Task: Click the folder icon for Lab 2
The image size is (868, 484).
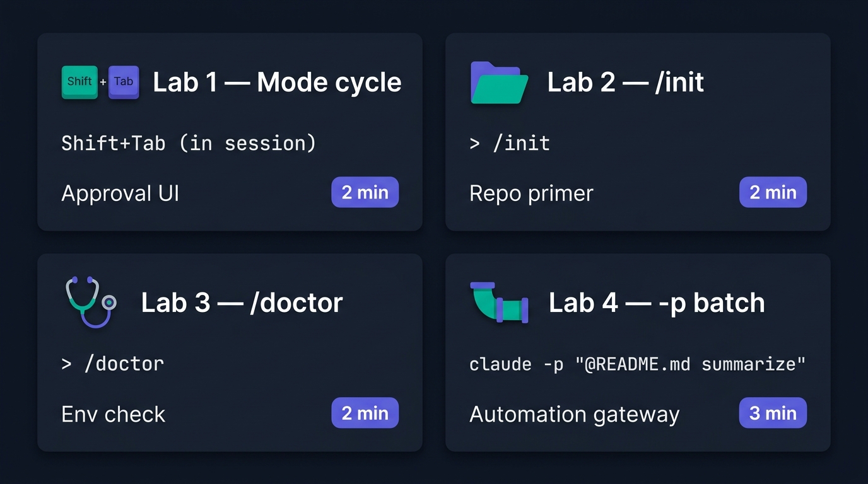Action: 499,83
